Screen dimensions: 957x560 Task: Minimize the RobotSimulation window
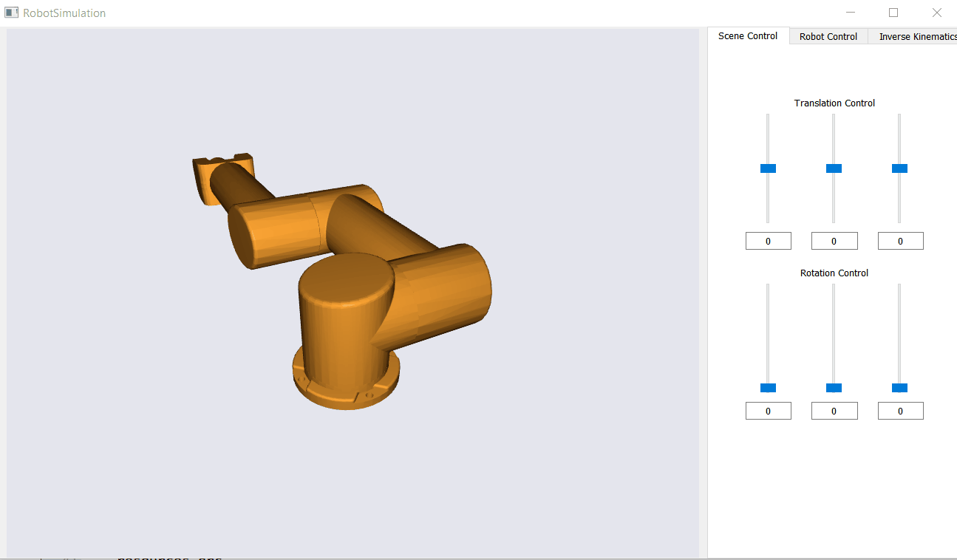[851, 13]
